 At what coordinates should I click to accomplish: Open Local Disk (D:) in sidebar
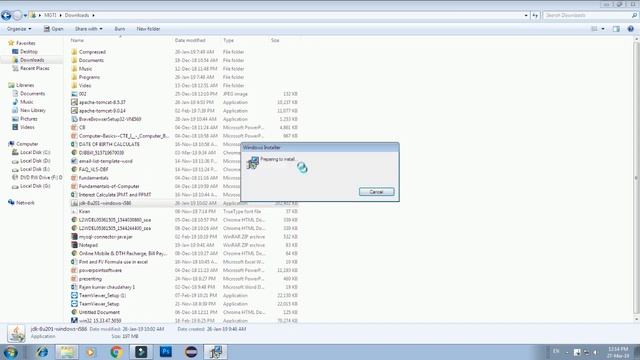coord(35,161)
